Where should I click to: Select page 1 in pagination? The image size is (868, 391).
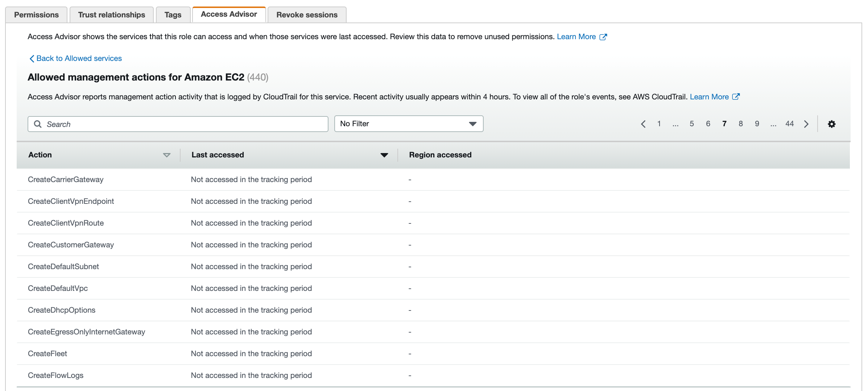tap(658, 124)
